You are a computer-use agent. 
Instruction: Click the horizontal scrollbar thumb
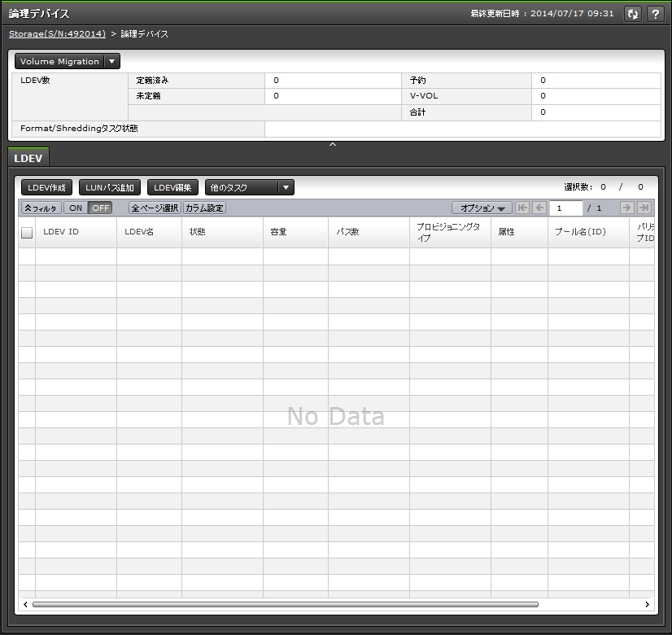[286, 605]
